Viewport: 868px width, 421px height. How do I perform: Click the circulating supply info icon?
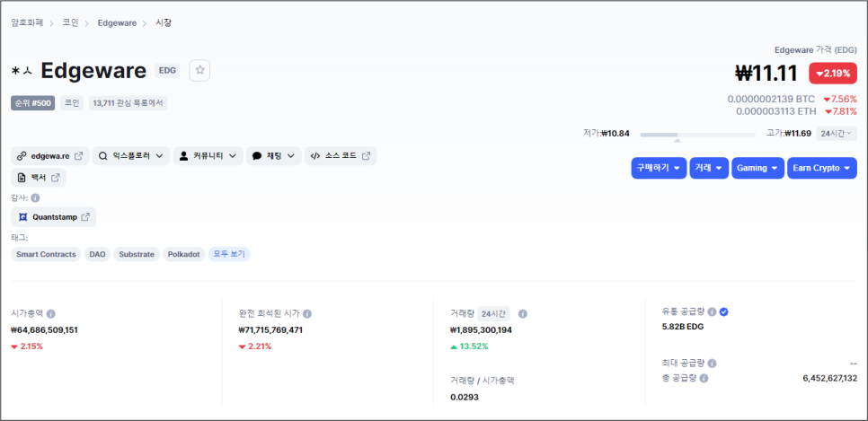click(712, 312)
